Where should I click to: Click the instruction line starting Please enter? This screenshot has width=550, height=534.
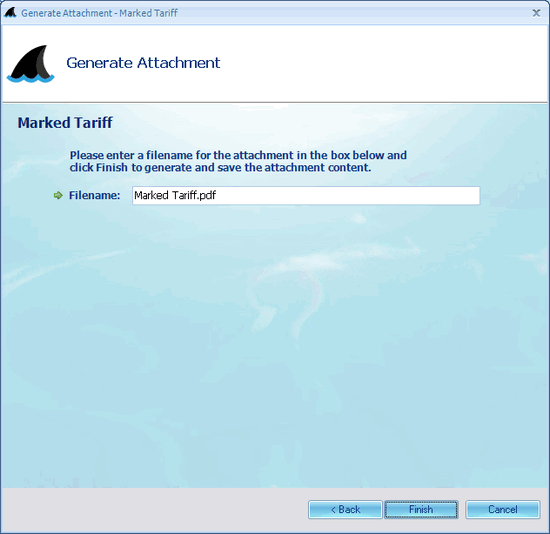click(x=238, y=155)
